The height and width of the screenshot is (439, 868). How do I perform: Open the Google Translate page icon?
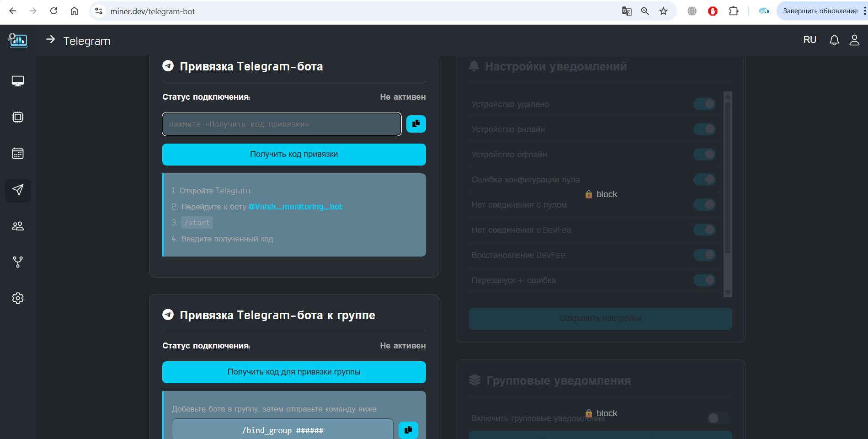[627, 11]
